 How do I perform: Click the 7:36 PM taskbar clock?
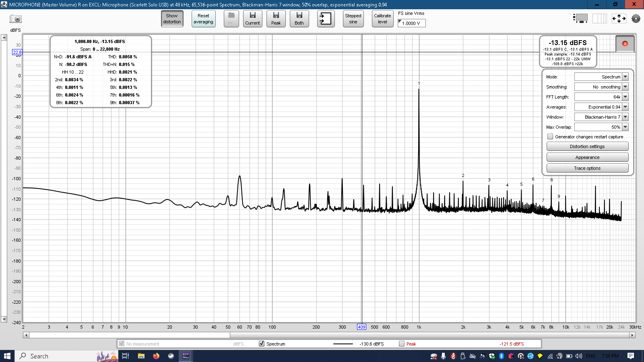(x=610, y=356)
